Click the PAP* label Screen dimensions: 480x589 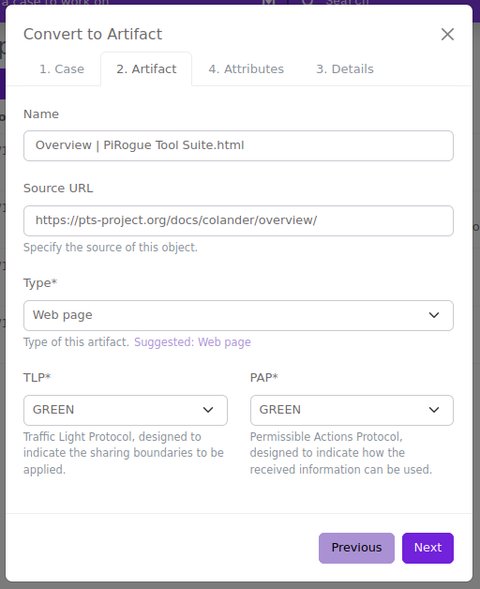(264, 377)
